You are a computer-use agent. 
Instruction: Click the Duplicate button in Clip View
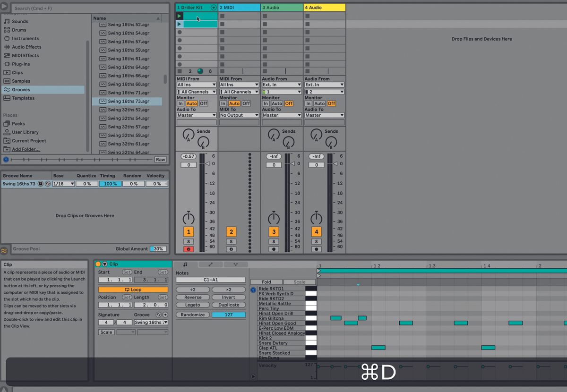pyautogui.click(x=229, y=305)
